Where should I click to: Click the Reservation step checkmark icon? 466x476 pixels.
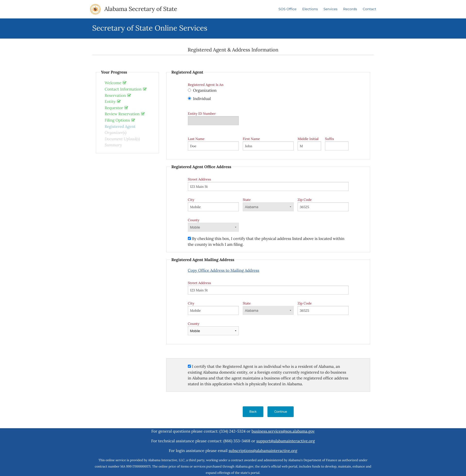pyautogui.click(x=129, y=95)
